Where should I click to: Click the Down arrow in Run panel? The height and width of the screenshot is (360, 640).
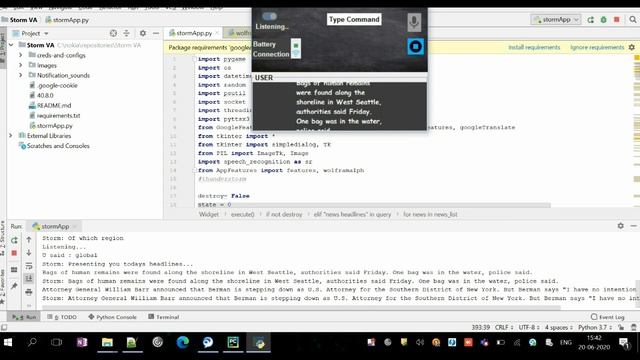pos(29,253)
